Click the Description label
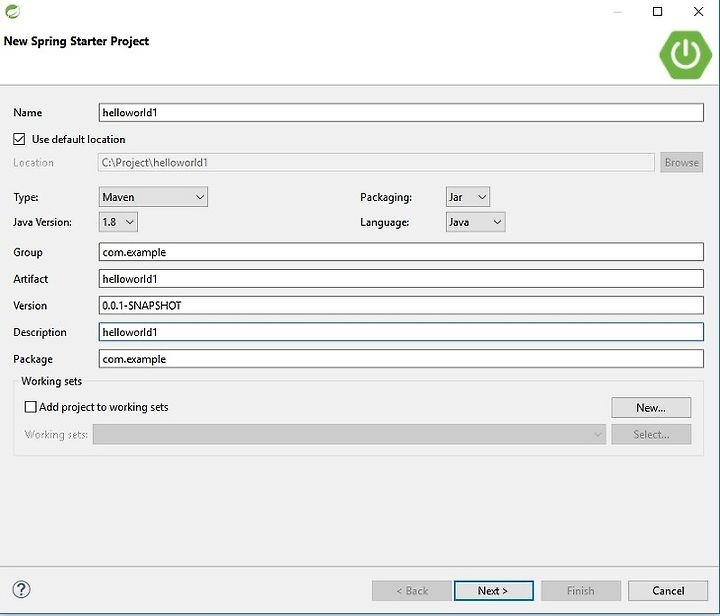The height and width of the screenshot is (616, 720). click(39, 332)
